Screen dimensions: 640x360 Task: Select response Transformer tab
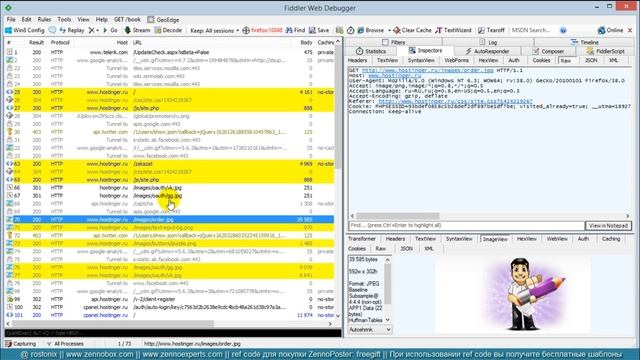362,239
